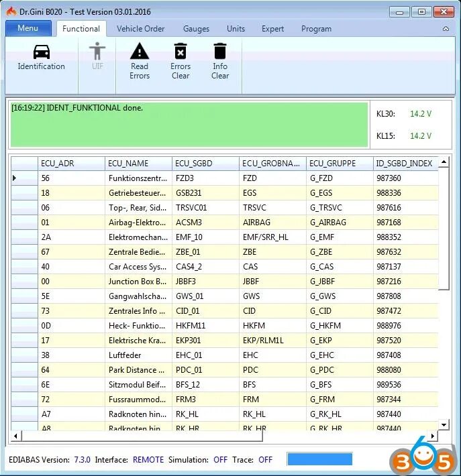
Task: Click the horizontal scroll right arrow
Action: pyautogui.click(x=432, y=436)
